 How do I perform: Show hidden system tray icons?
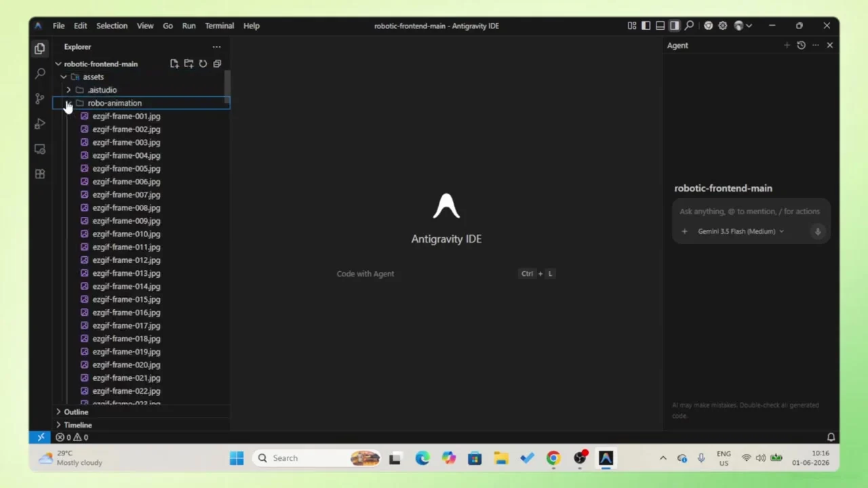coord(663,458)
